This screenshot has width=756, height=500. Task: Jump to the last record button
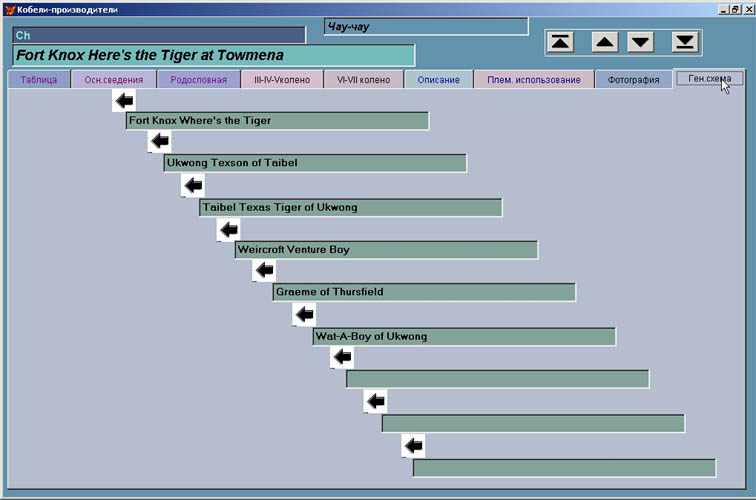[x=685, y=42]
